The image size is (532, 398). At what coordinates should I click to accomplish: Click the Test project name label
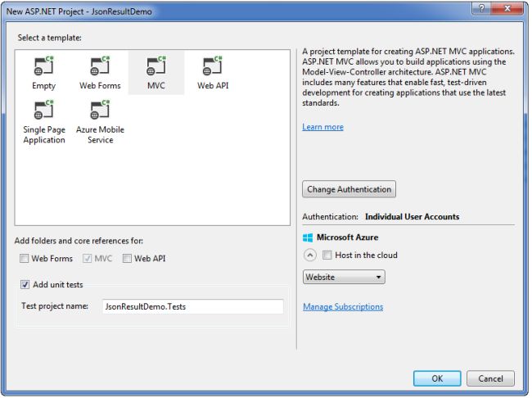pos(55,306)
